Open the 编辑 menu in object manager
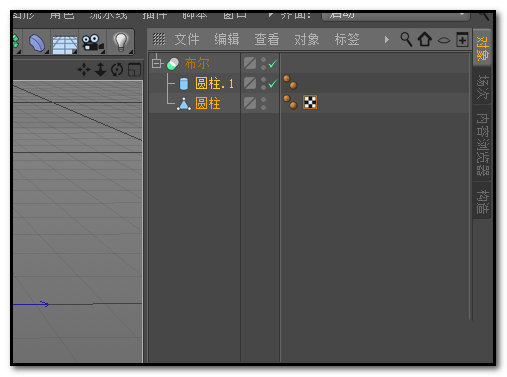Image resolution: width=507 pixels, height=377 pixels. [x=227, y=39]
